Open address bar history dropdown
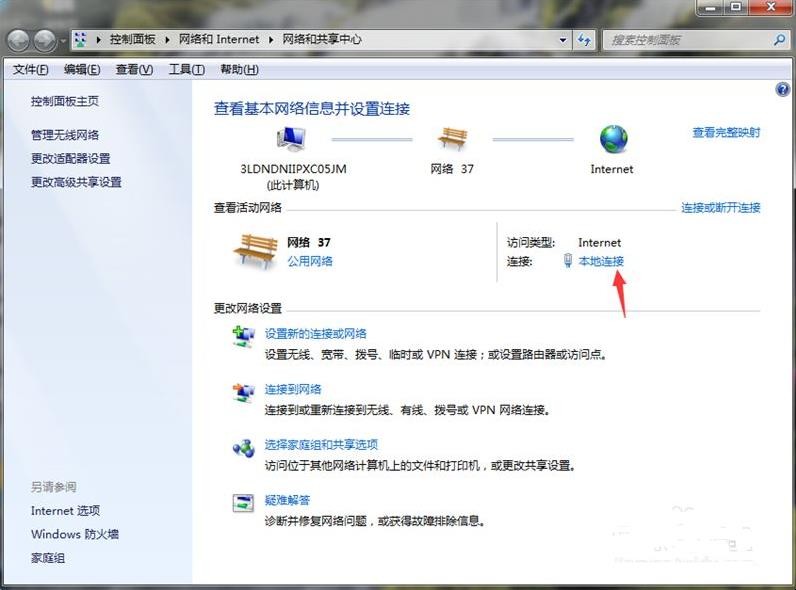796x590 pixels. (562, 40)
